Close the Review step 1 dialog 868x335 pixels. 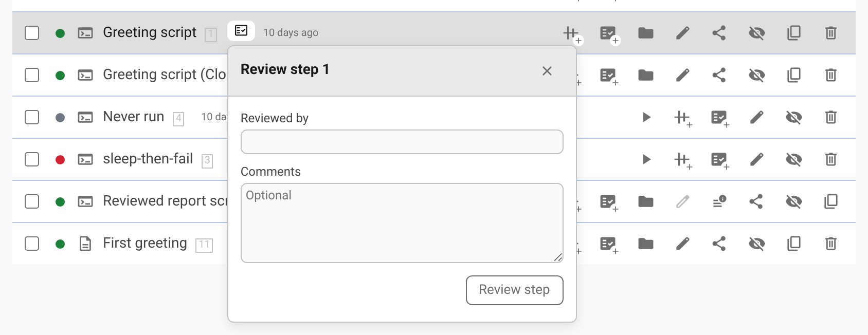click(x=547, y=71)
